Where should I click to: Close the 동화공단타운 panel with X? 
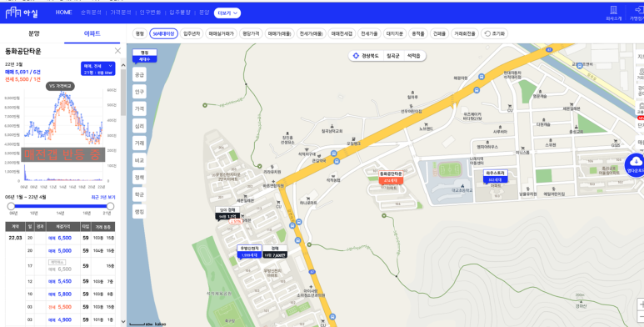pyautogui.click(x=117, y=51)
